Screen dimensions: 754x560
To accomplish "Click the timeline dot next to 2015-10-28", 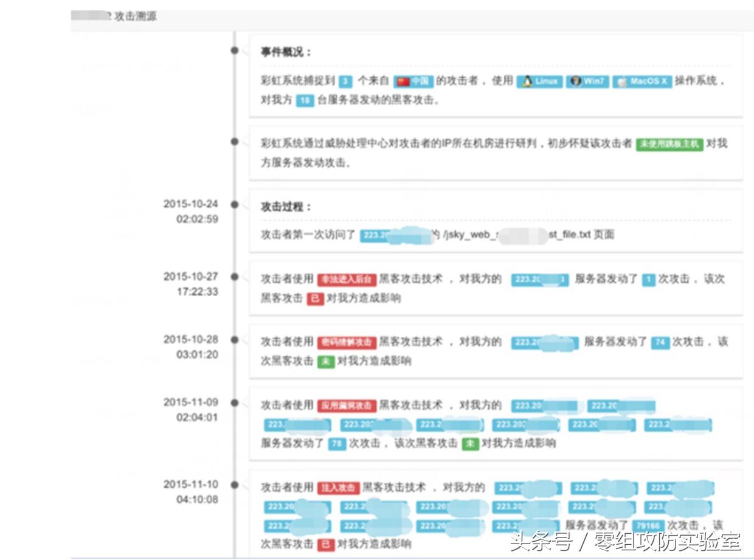I will [235, 341].
